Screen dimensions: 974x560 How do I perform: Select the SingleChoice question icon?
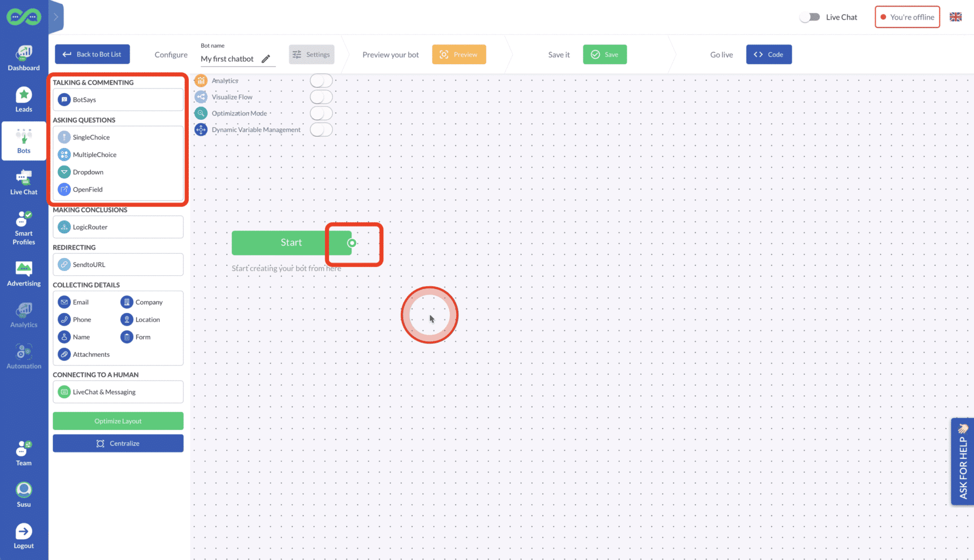tap(64, 137)
